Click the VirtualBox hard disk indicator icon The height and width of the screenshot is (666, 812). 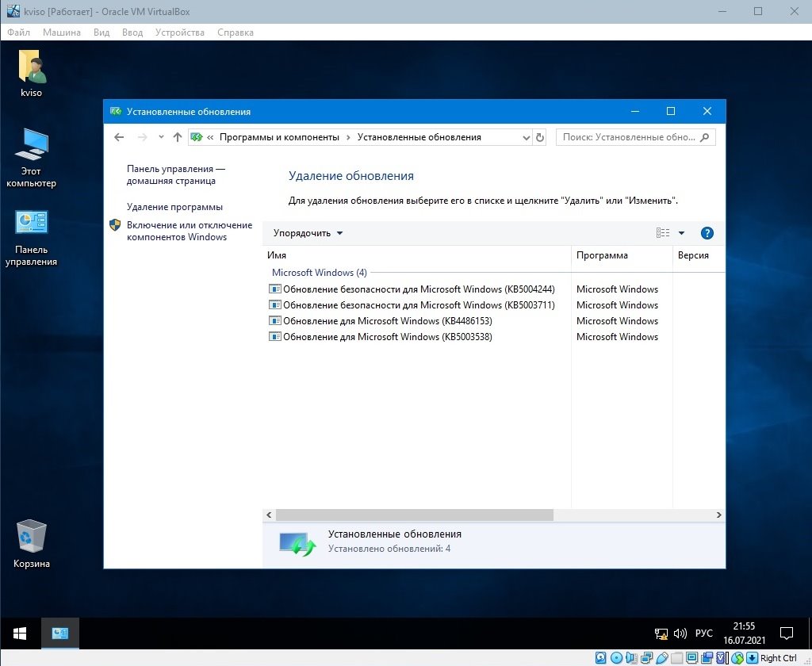601,658
